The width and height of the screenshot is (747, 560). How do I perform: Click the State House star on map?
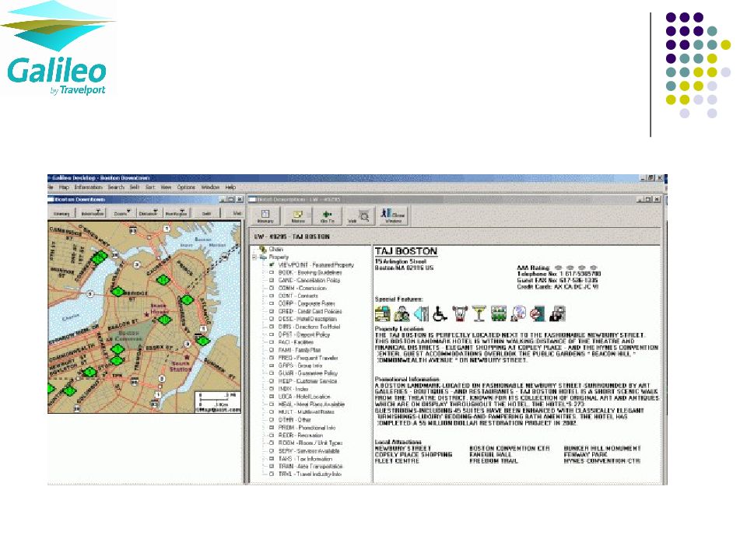click(x=147, y=314)
